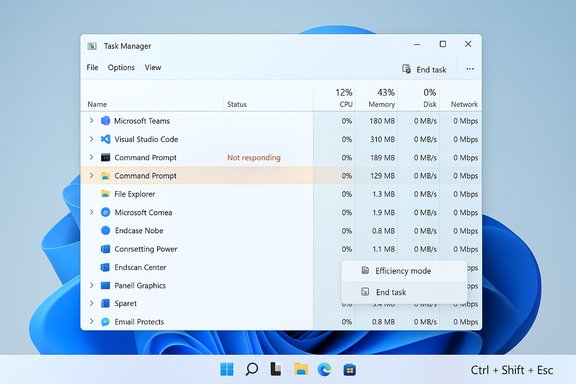The height and width of the screenshot is (384, 576).
Task: Open the View menu
Action: 153,67
